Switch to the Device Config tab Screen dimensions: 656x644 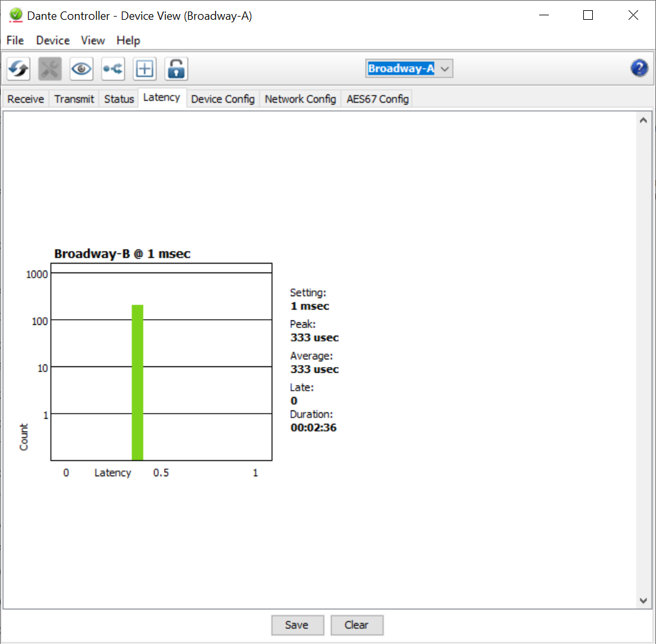coord(223,99)
